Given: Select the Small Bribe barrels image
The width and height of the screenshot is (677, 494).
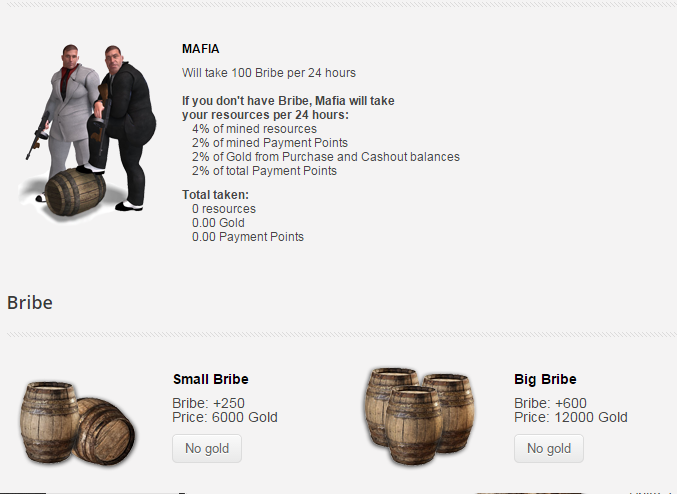Looking at the screenshot, I should 77,422.
